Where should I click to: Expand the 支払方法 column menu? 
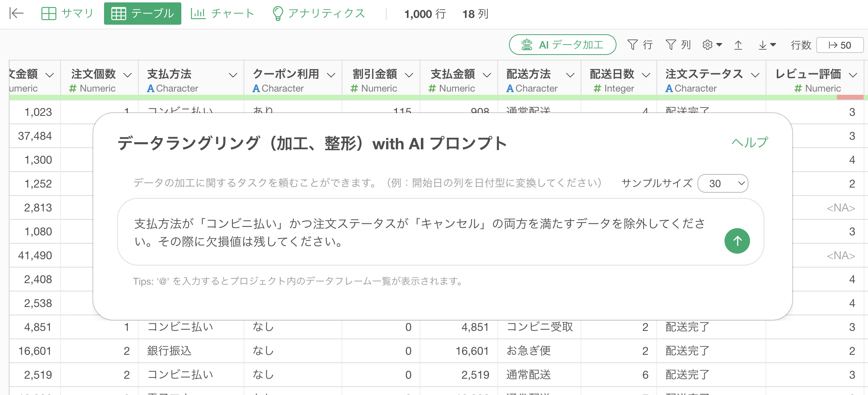coord(233,75)
